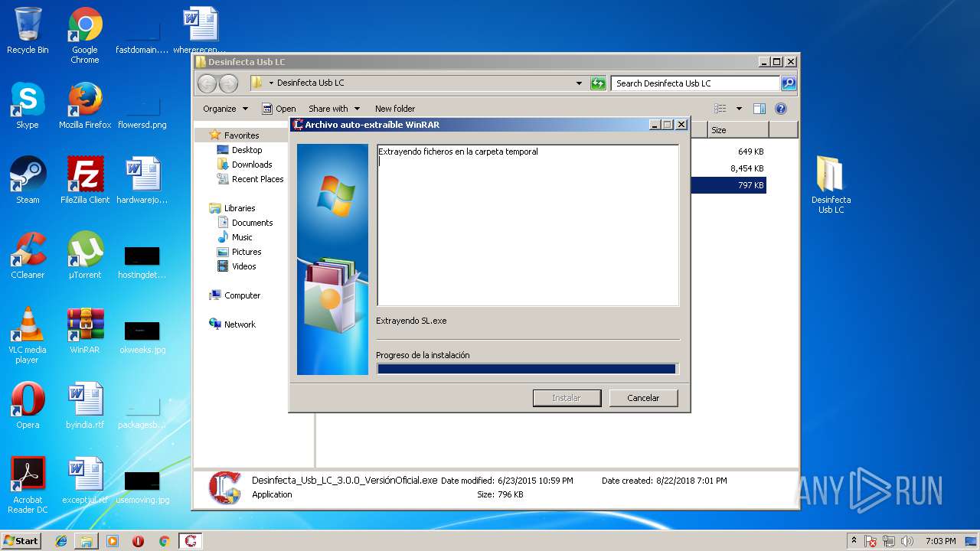980x551 pixels.
Task: Click Desinfecta Usb LC in address path
Action: (x=310, y=83)
